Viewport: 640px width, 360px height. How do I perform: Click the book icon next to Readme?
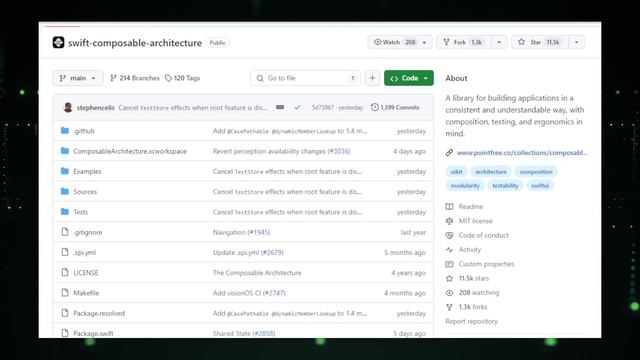[x=449, y=207]
